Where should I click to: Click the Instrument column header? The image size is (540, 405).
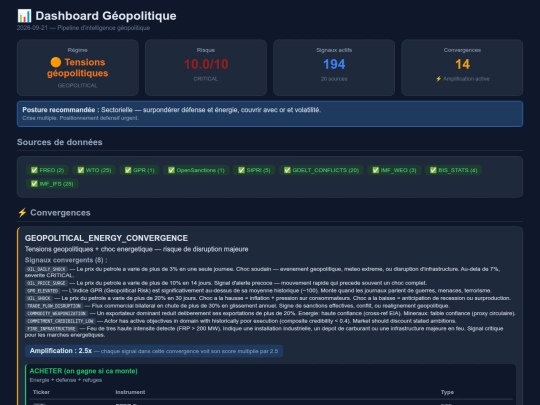130,392
